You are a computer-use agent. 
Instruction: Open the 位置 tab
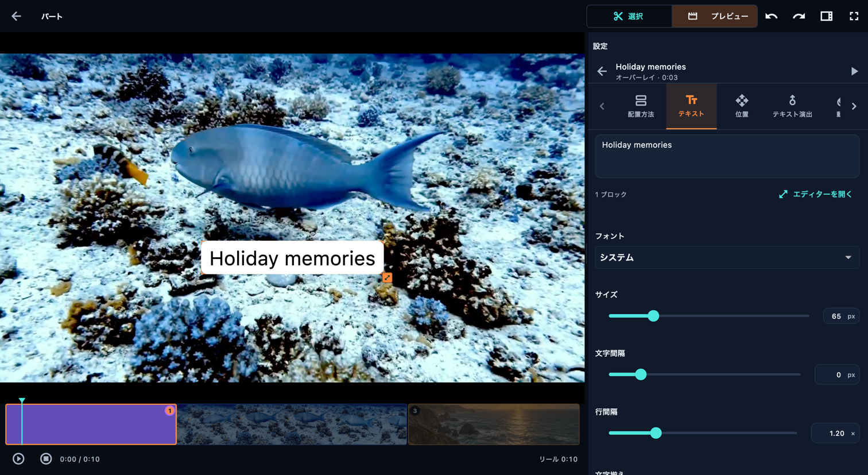[742, 106]
